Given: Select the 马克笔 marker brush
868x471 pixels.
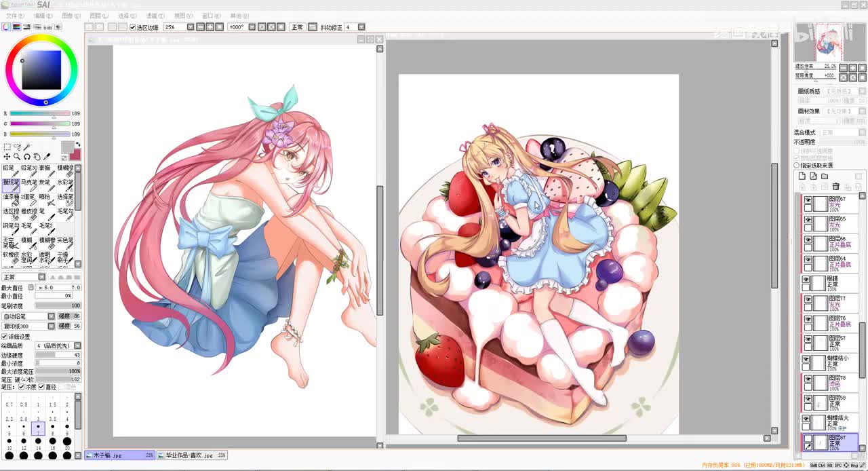Looking at the screenshot, I should pyautogui.click(x=30, y=185).
